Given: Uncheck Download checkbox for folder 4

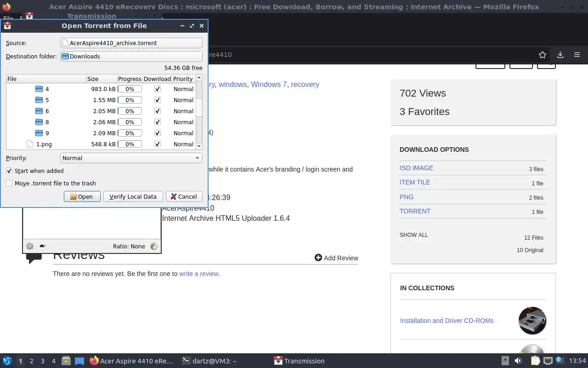Looking at the screenshot, I should (158, 89).
